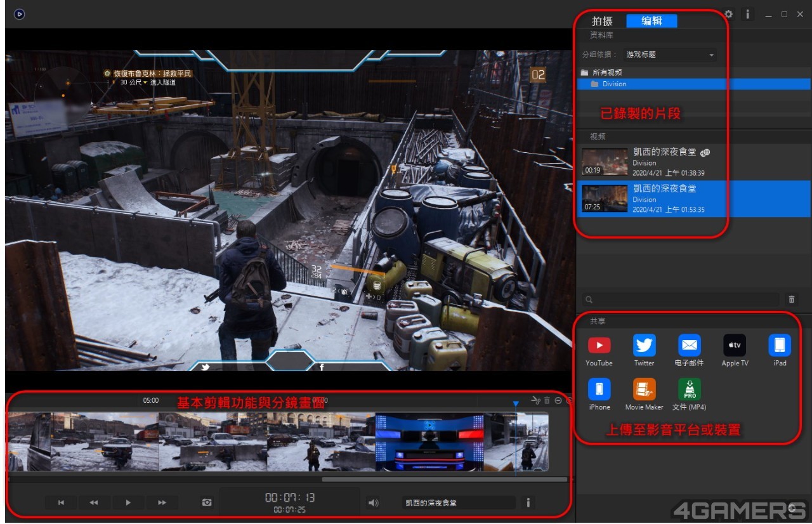Click the app logo icon
The image size is (812, 524).
click(19, 14)
